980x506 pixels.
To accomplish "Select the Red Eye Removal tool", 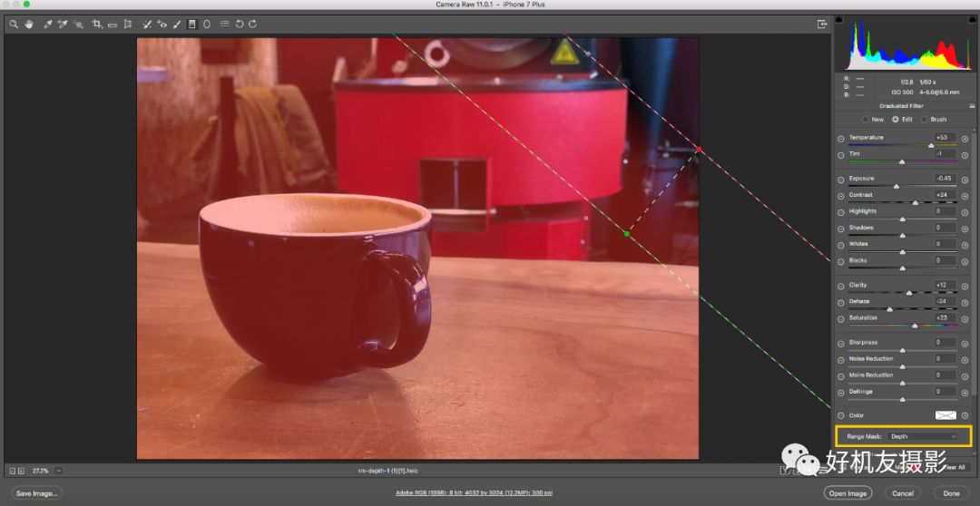I will 162,24.
